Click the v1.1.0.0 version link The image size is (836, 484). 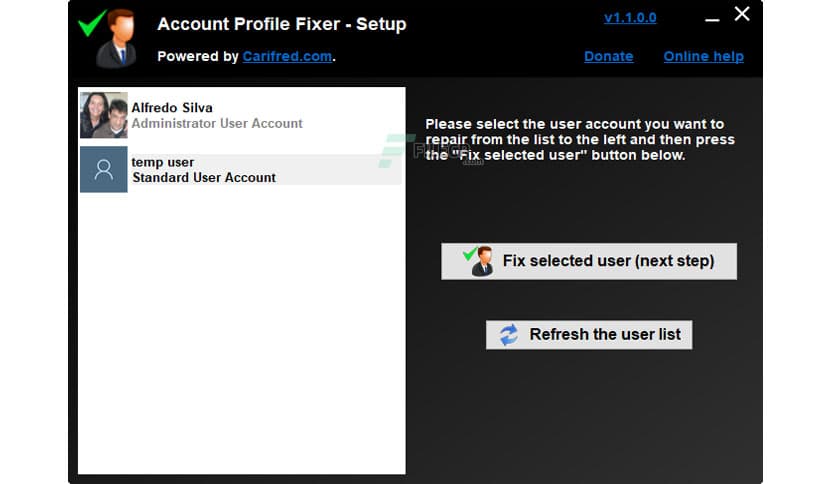[x=630, y=18]
